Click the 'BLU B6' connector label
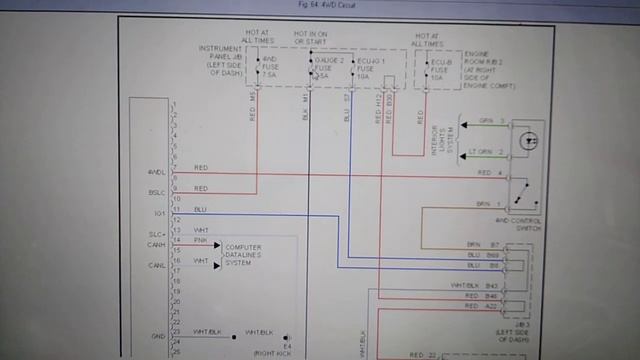The height and width of the screenshot is (360, 640). pos(483,265)
